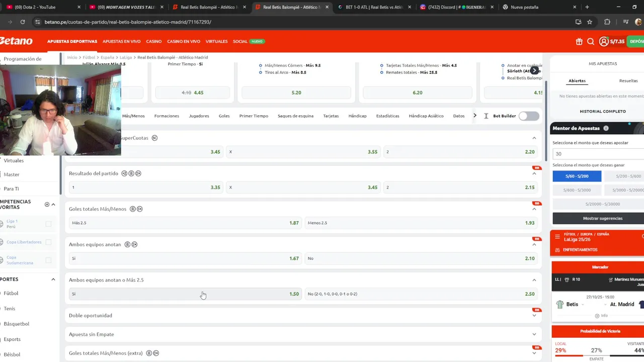644x362 pixels.
Task: Open Historial Completo link
Action: (603, 111)
